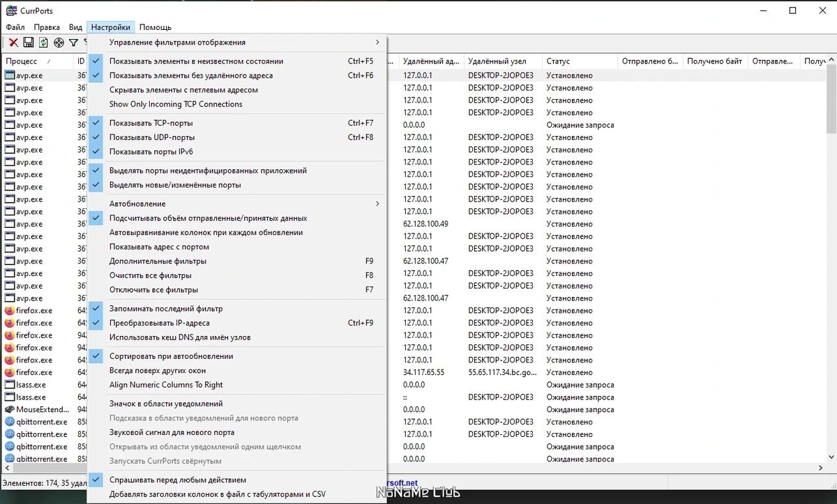
Task: Choose "Дополнительные фильтры" menu entry
Action: click(x=236, y=261)
